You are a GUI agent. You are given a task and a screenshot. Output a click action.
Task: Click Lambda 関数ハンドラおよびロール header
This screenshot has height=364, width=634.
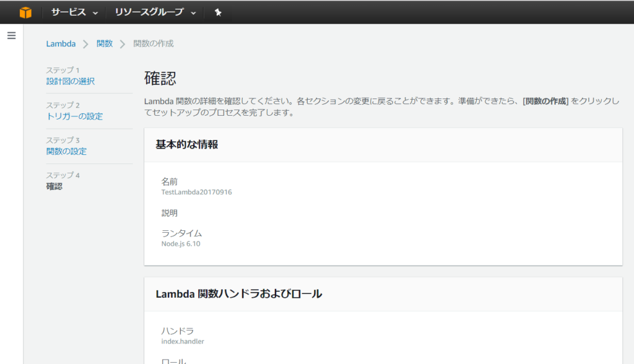(x=238, y=294)
